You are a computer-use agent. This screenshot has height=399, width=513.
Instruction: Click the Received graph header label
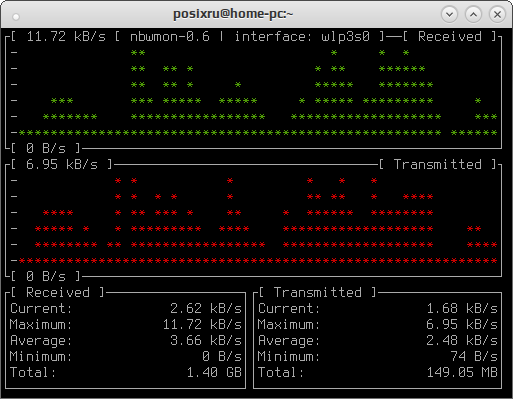point(450,37)
